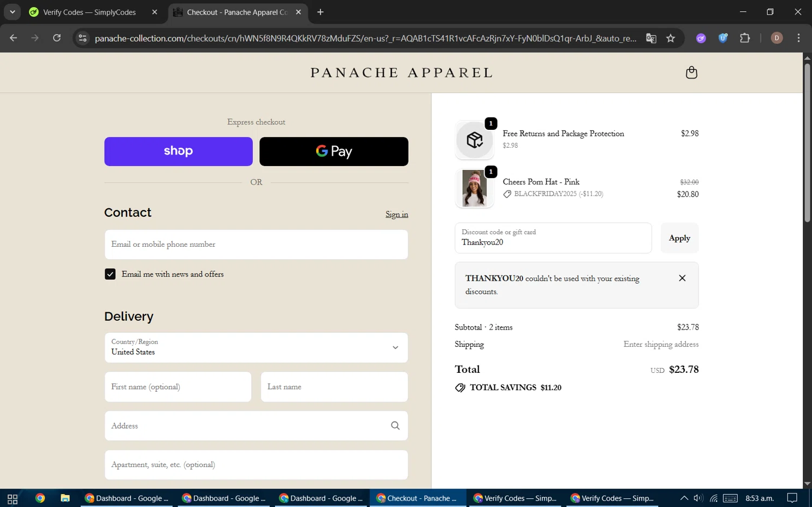The width and height of the screenshot is (812, 507).
Task: Click the Address input field
Action: point(256,426)
